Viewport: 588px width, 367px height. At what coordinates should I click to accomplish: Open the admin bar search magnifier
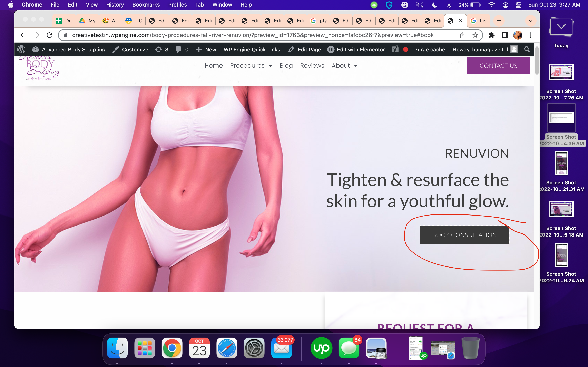click(527, 50)
